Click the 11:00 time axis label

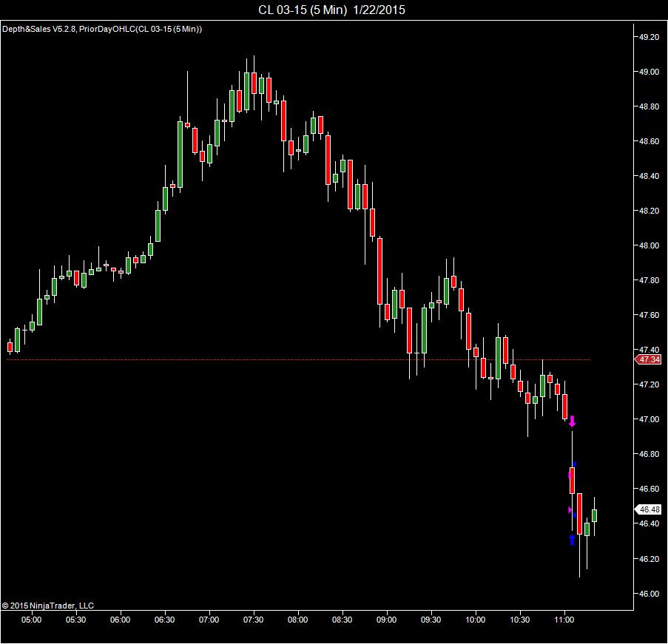564,620
